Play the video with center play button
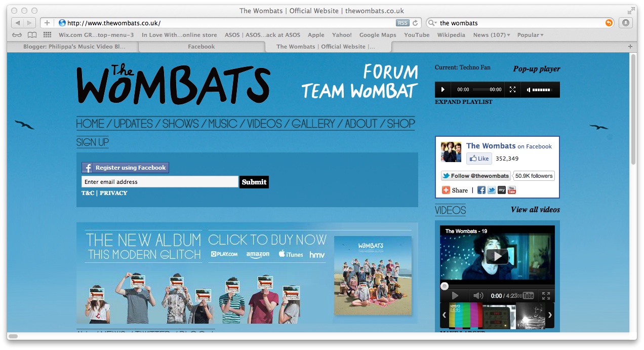Image resolution: width=644 pixels, height=350 pixels. coord(497,256)
